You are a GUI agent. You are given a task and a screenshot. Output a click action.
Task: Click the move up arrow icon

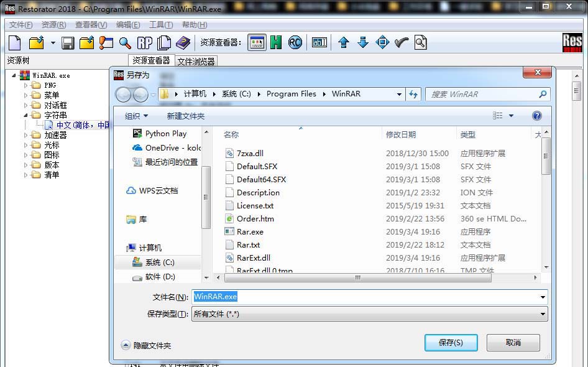coord(344,42)
